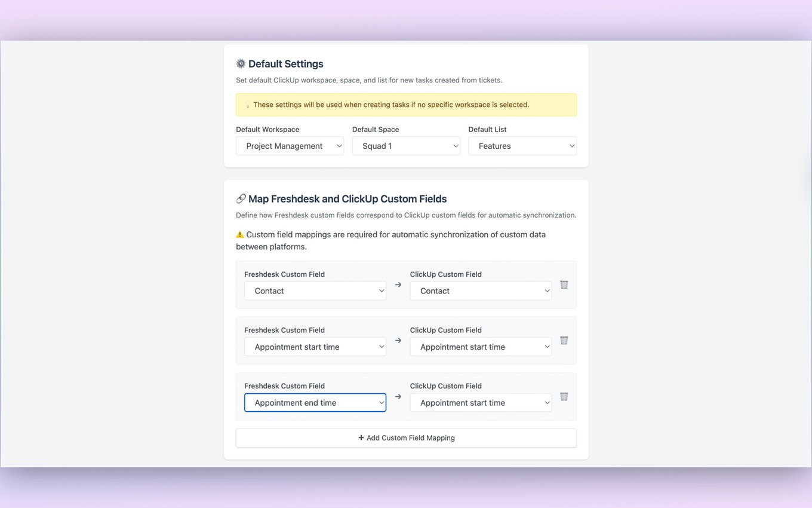Click the arrow icon in the second mapping row

click(398, 341)
